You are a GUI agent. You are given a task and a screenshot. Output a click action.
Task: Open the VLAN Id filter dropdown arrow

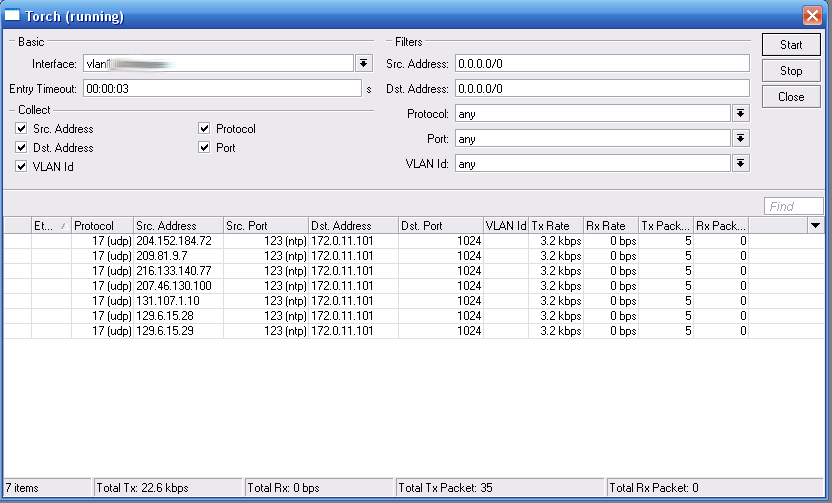tap(741, 163)
